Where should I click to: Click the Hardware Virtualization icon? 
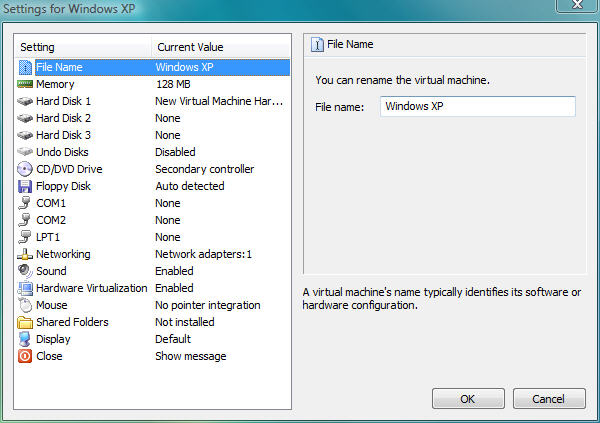[x=25, y=288]
